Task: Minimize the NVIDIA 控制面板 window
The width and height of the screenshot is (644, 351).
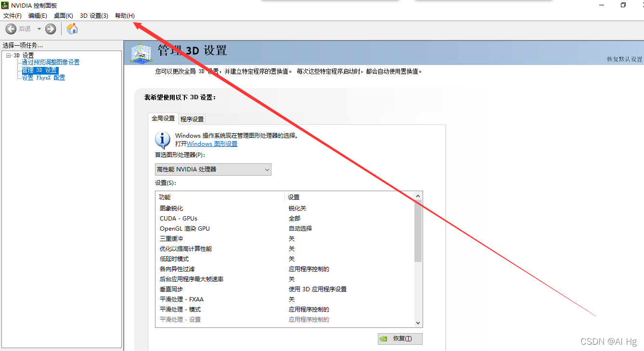Action: click(602, 5)
